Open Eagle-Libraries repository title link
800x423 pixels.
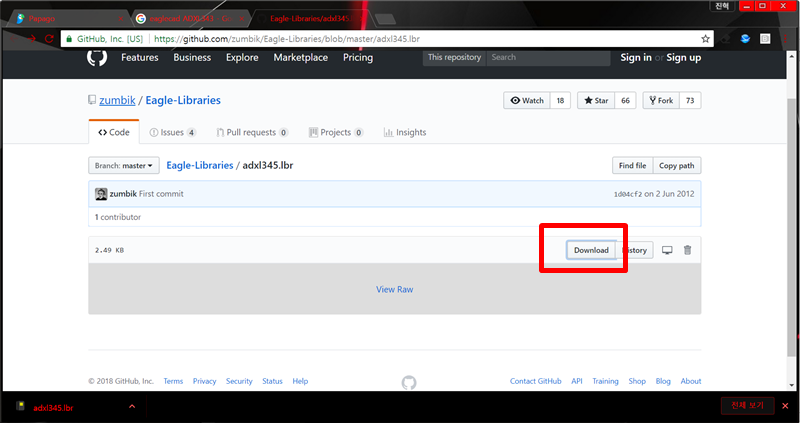[183, 100]
